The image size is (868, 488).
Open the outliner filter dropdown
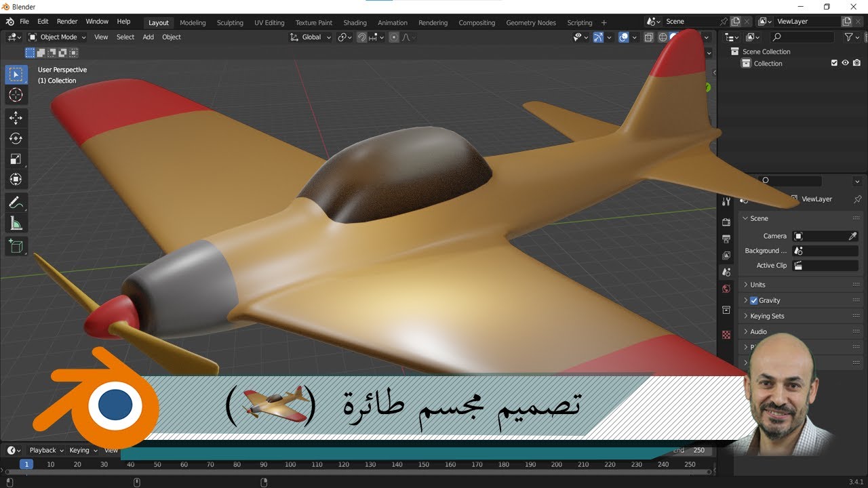(x=850, y=37)
